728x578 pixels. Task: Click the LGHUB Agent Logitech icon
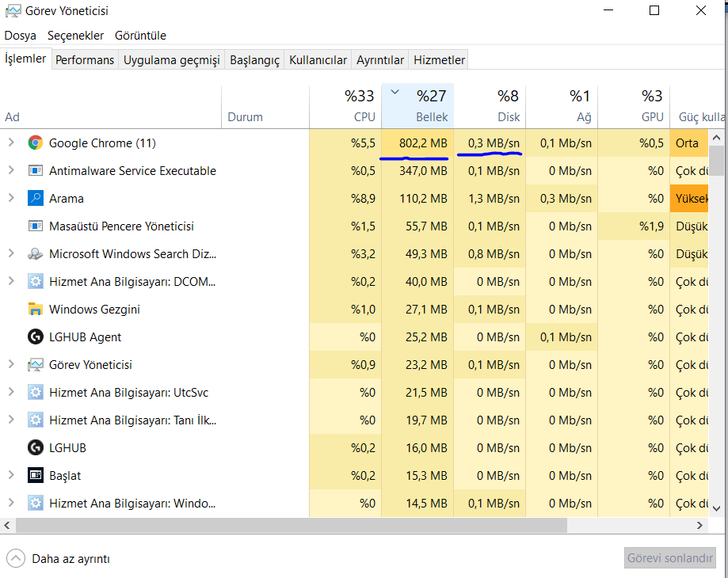point(35,337)
